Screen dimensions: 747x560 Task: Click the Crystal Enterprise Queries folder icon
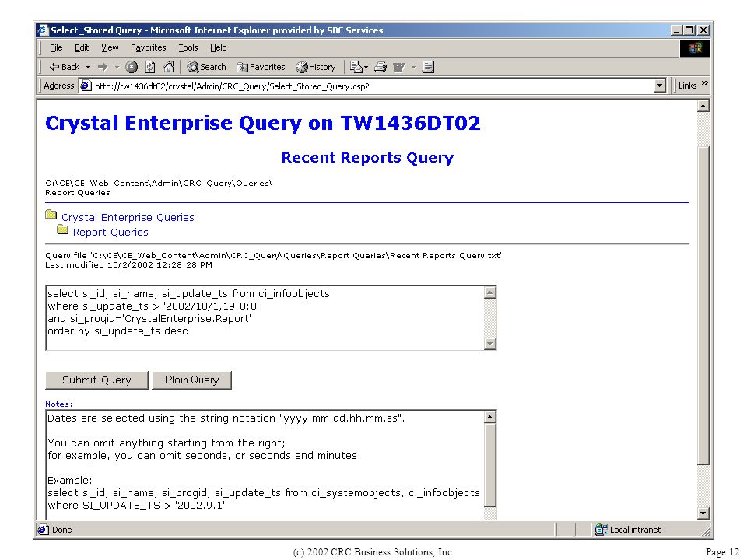tap(51, 215)
